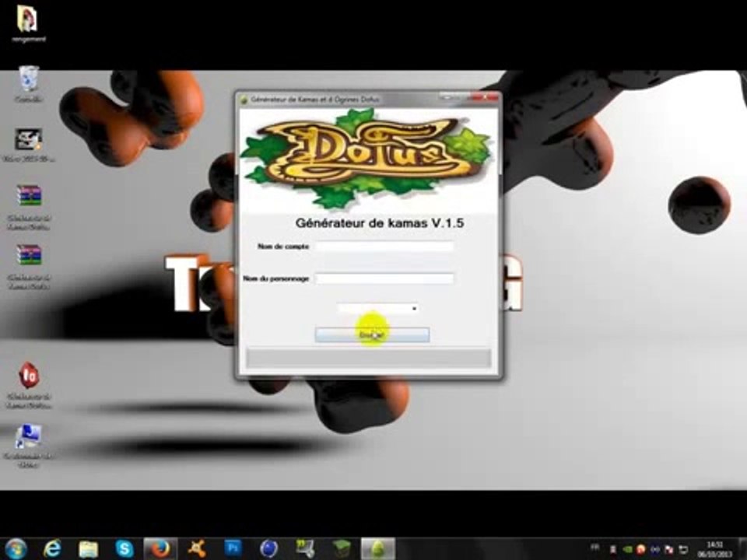
Task: Open Skype from the taskbar
Action: (x=124, y=549)
